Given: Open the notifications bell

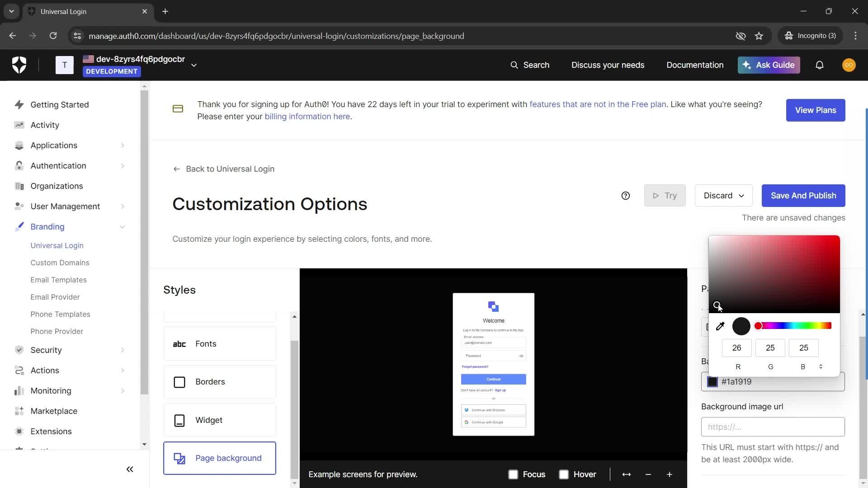Looking at the screenshot, I should tap(819, 65).
